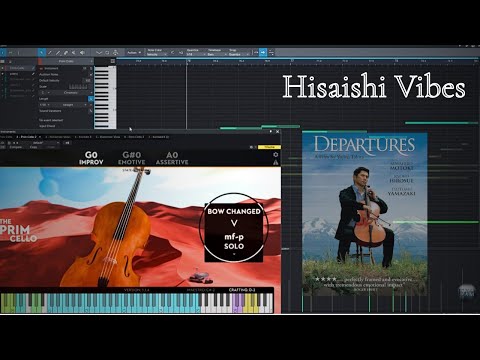Click the Compare button in plugin header

pyautogui.click(x=15, y=147)
